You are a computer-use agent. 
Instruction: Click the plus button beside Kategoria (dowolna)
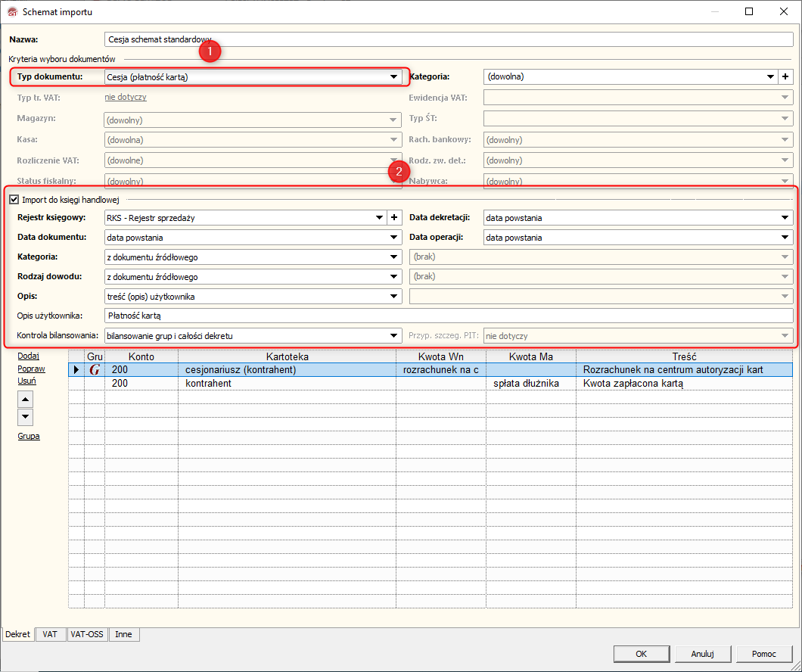pos(785,76)
